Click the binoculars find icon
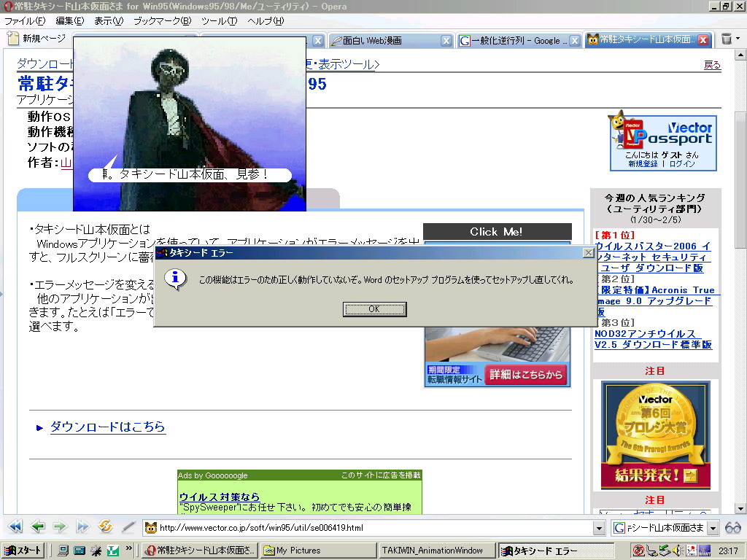 coord(733,528)
